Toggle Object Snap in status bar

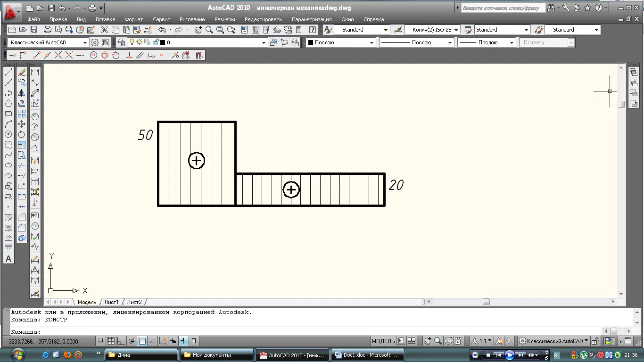point(142,341)
